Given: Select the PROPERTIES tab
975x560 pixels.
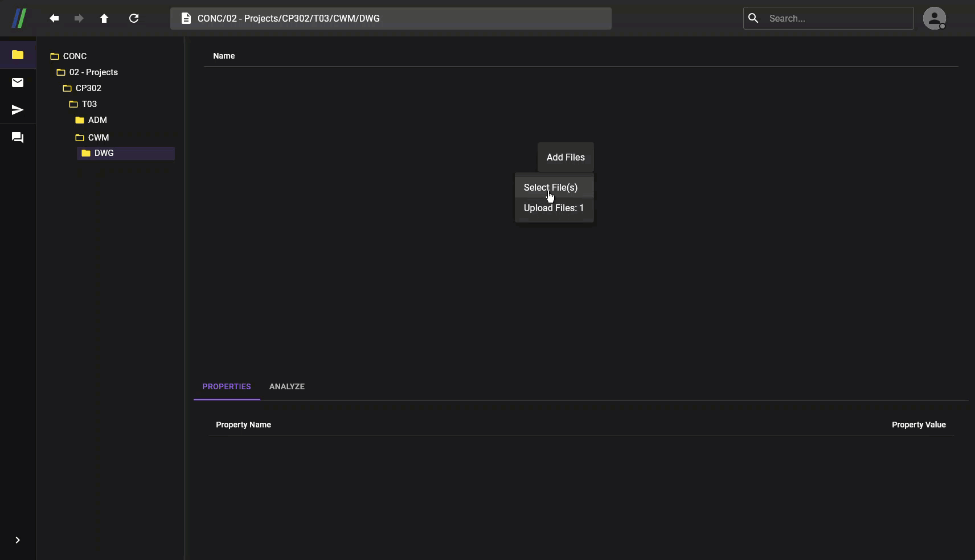Looking at the screenshot, I should (226, 386).
